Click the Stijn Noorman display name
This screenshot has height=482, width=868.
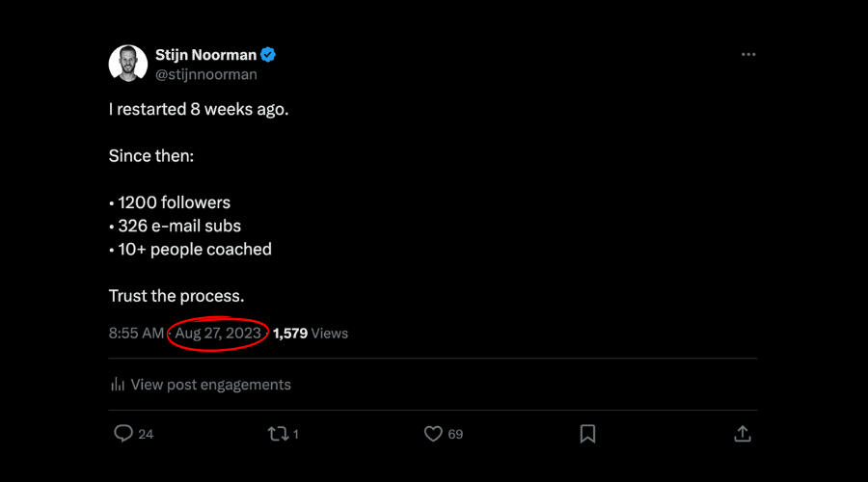click(x=207, y=55)
